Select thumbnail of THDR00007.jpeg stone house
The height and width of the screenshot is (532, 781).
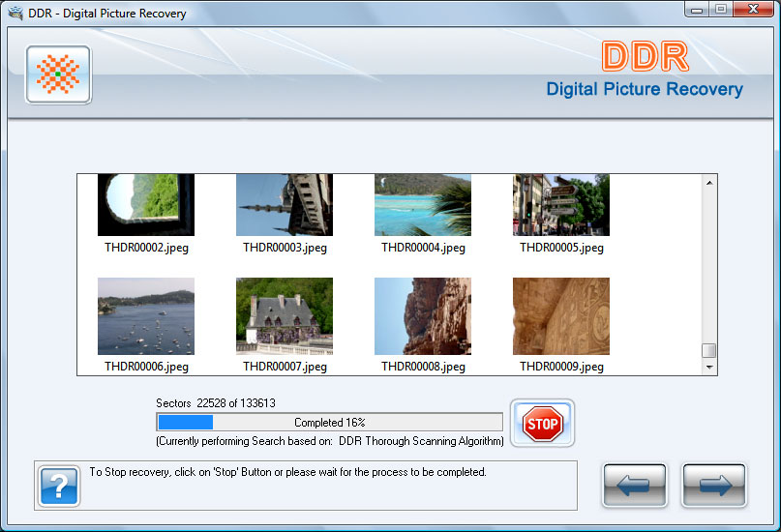(x=285, y=316)
